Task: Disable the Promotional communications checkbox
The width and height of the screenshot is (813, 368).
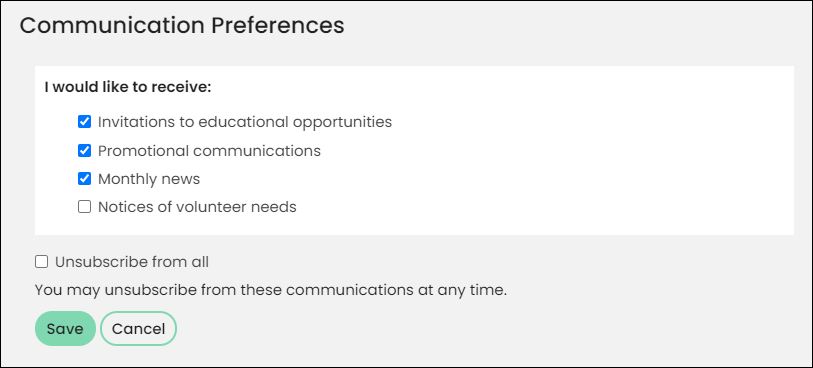Action: click(x=84, y=151)
